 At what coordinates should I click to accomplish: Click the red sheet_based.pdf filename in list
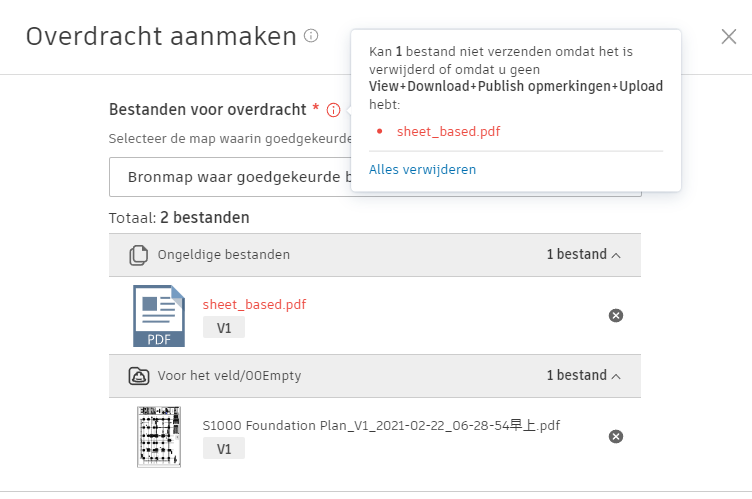point(255,304)
